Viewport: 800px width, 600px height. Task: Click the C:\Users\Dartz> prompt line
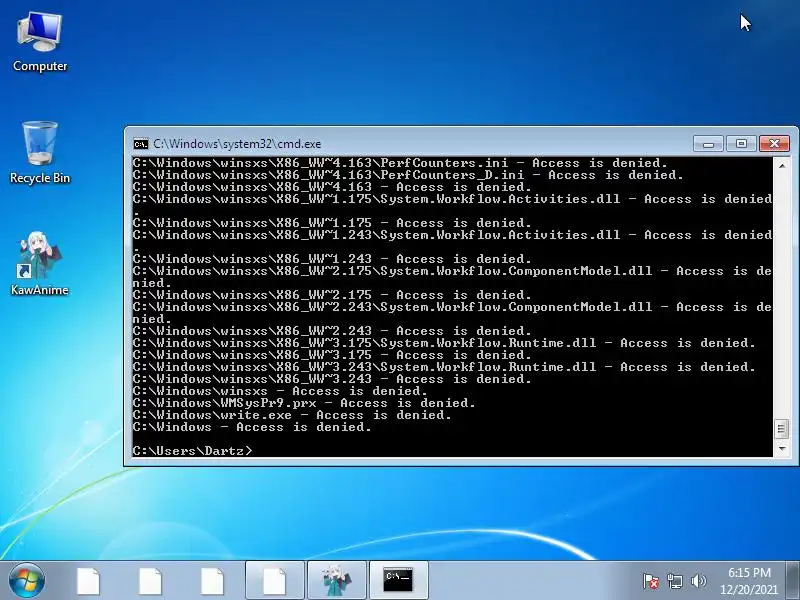coord(192,451)
